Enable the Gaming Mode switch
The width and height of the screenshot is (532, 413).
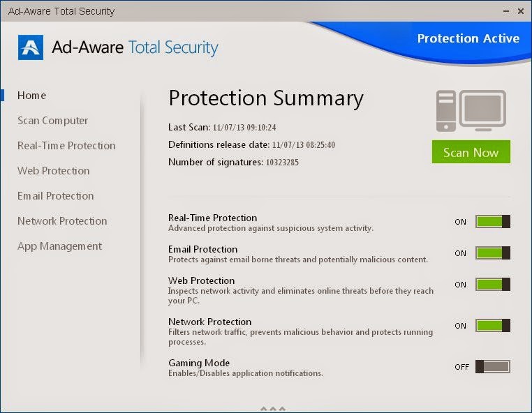[493, 366]
